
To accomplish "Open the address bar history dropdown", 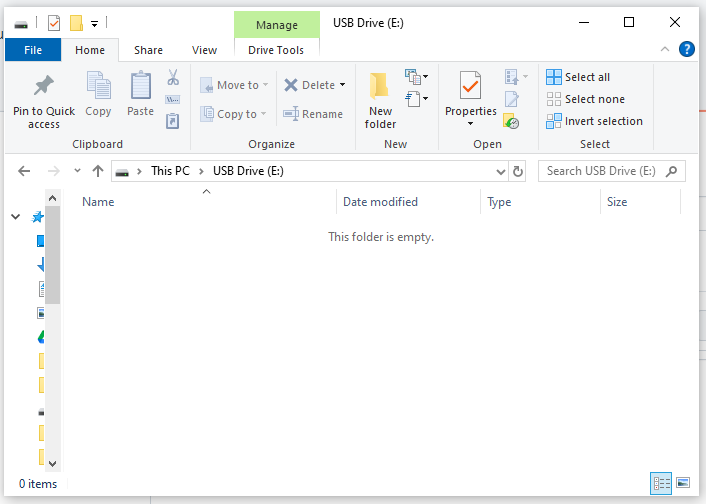I will pos(501,171).
